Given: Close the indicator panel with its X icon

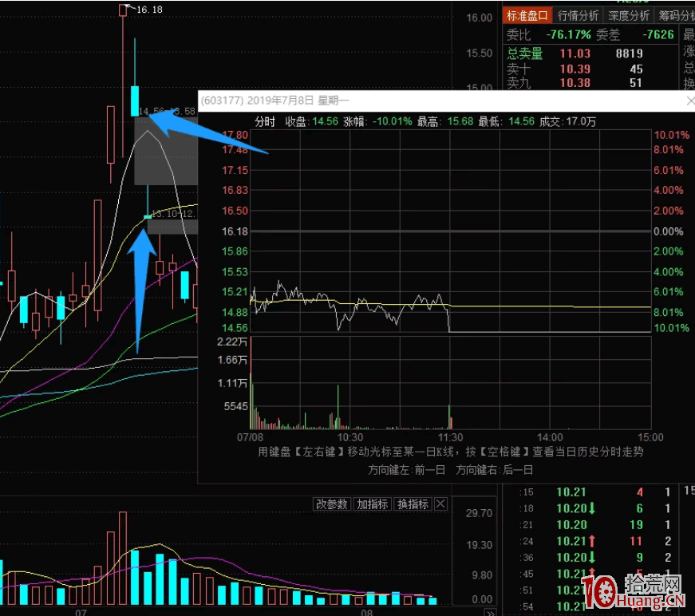Looking at the screenshot, I should (x=440, y=503).
